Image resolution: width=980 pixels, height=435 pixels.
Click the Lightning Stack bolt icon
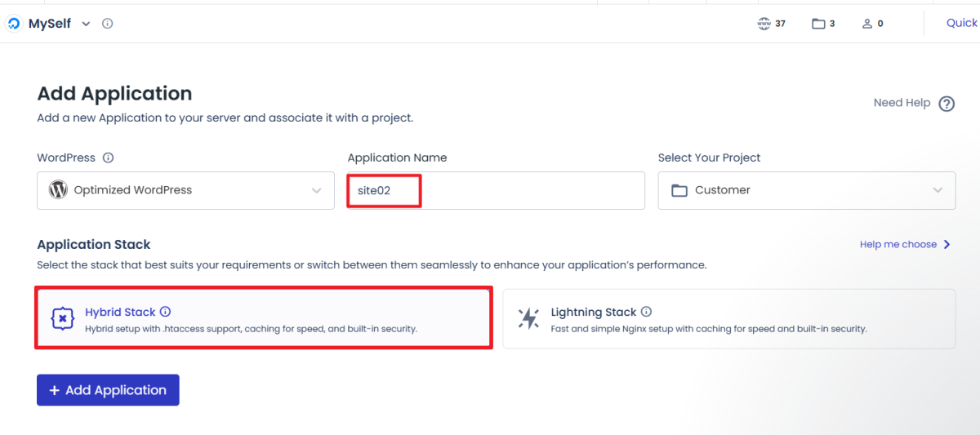[529, 318]
